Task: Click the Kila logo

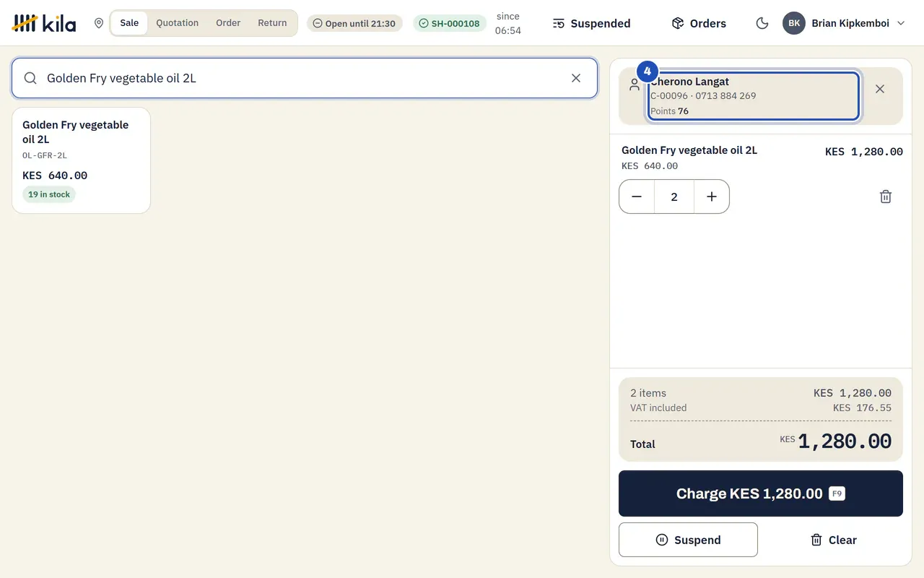Action: coord(44,23)
